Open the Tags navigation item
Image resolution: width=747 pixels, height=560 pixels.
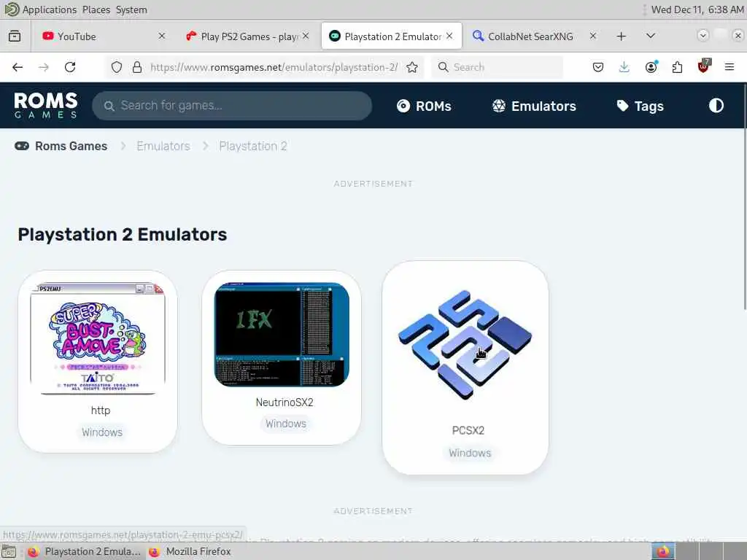tap(640, 106)
